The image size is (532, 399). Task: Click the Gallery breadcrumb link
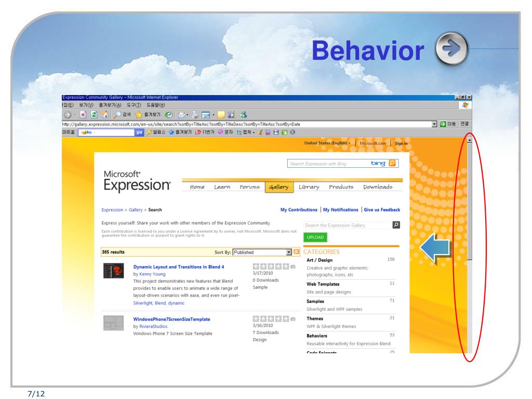click(x=136, y=210)
